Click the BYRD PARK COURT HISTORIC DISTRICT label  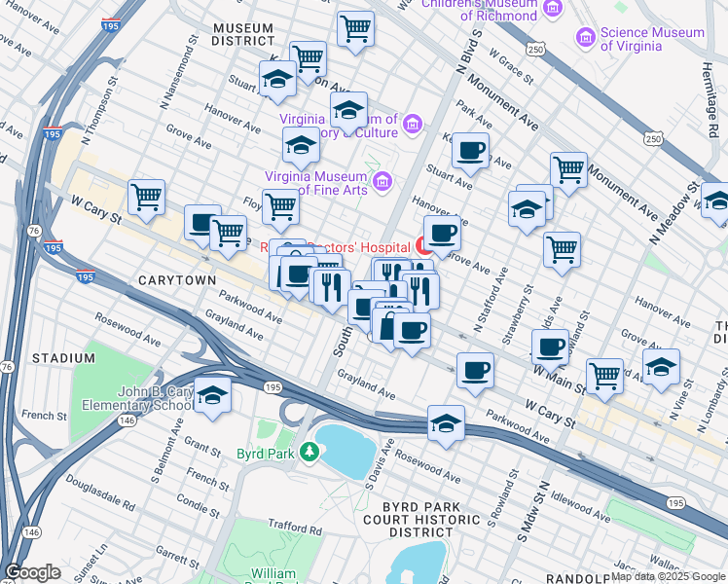pyautogui.click(x=421, y=520)
